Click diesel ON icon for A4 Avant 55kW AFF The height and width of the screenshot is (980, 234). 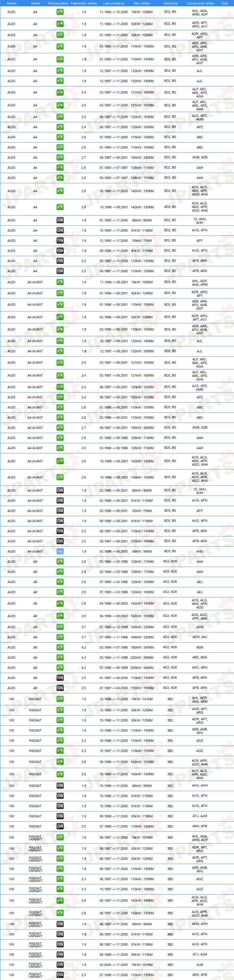coord(60,511)
